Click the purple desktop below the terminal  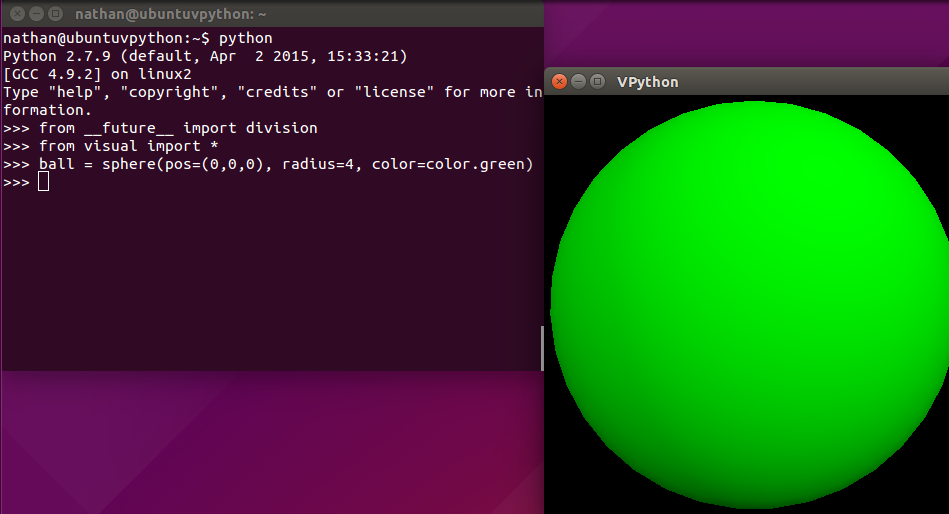tap(270, 440)
